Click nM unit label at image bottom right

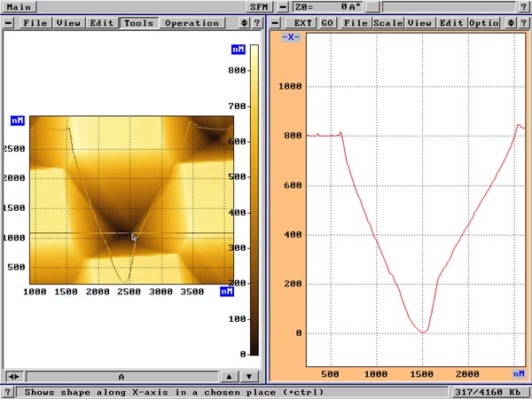click(x=226, y=291)
